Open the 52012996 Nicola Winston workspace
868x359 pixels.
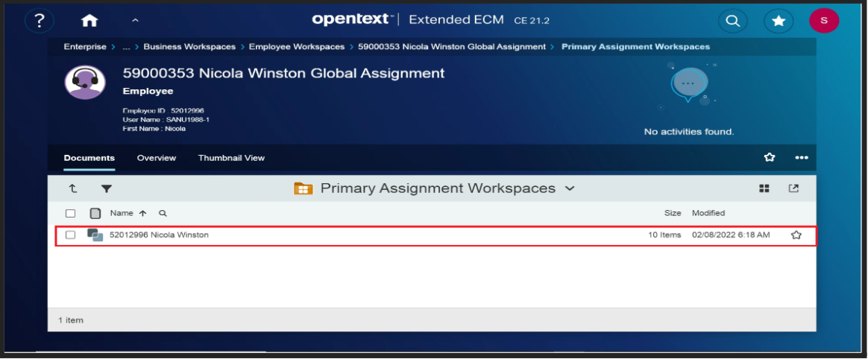click(159, 235)
